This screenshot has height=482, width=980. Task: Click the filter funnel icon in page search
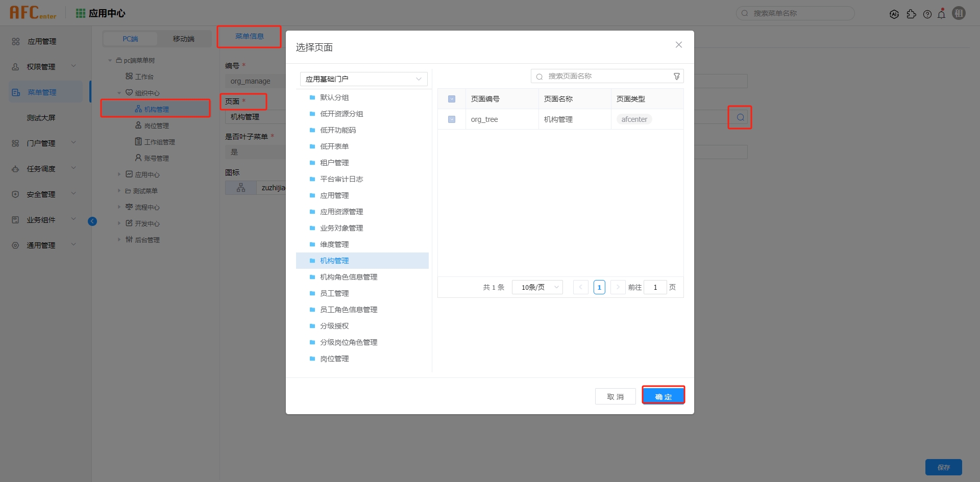(677, 75)
